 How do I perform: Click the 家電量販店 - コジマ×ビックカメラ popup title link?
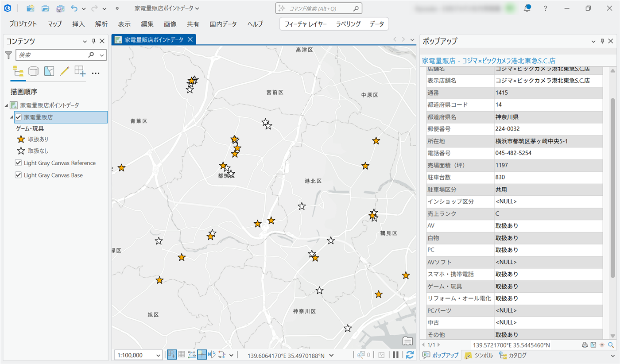(488, 61)
